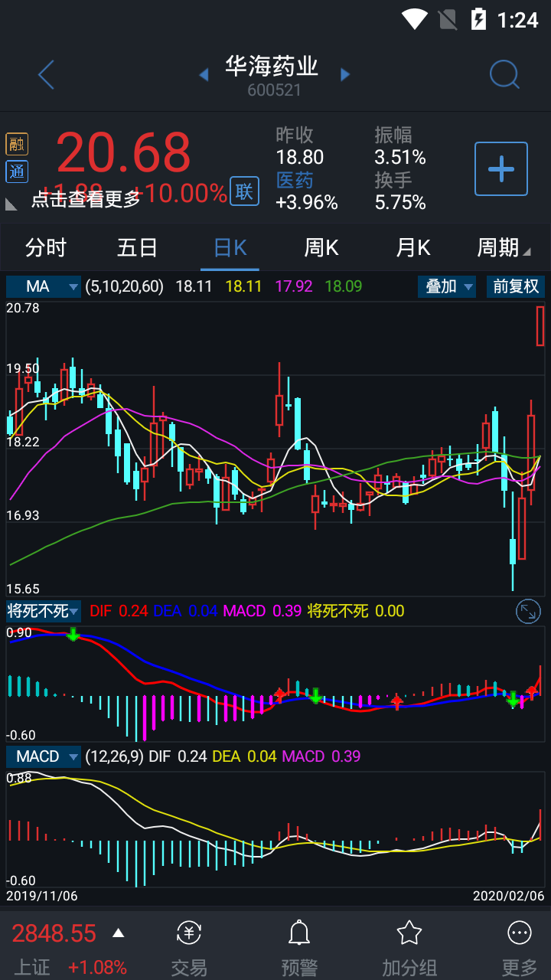The image size is (551, 980).
Task: Open the search magnifier icon
Action: pyautogui.click(x=504, y=74)
